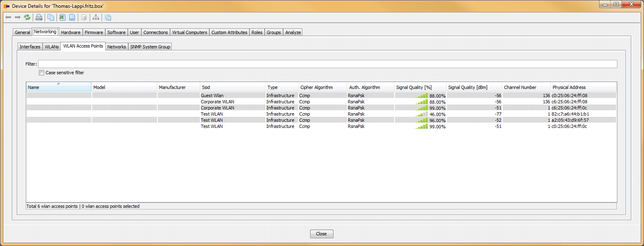
Task: Click the back arrow toolbar icon
Action: click(8, 17)
